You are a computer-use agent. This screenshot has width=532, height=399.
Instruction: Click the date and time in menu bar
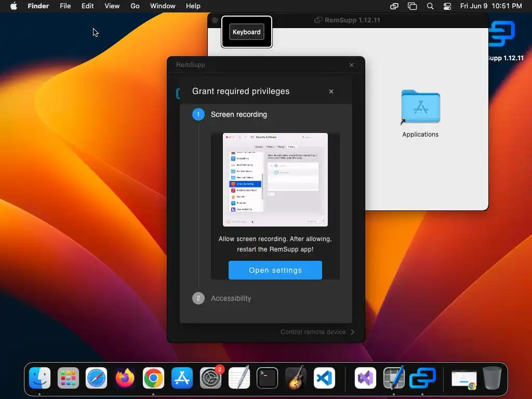[x=491, y=6]
